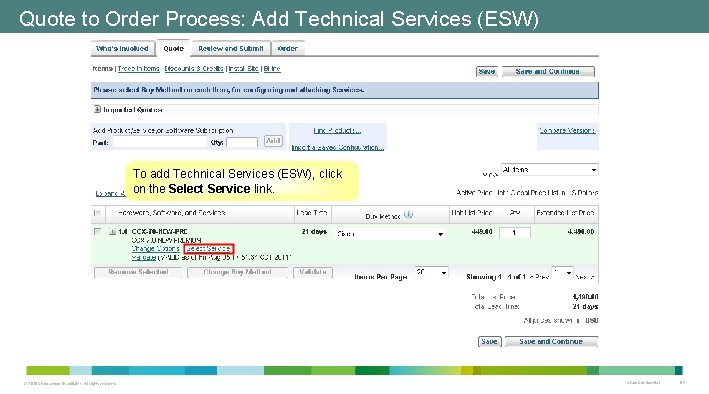
Task: Open the Compare Versions link
Action: 567,131
